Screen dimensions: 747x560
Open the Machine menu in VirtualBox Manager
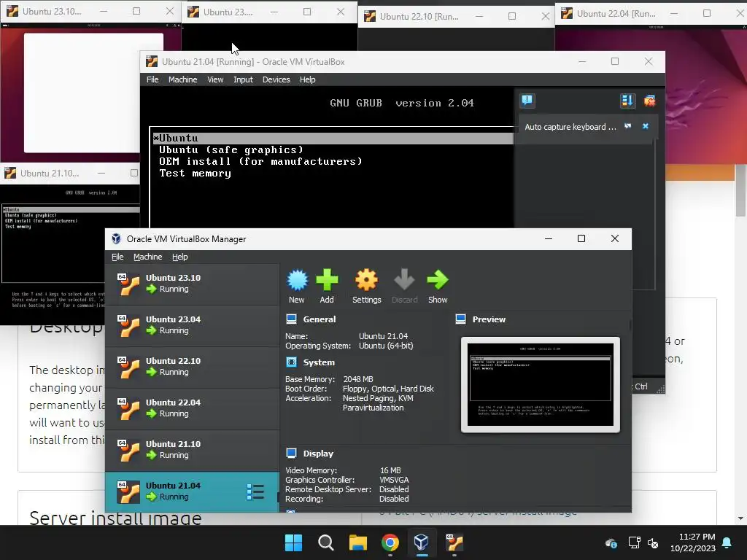(x=147, y=257)
